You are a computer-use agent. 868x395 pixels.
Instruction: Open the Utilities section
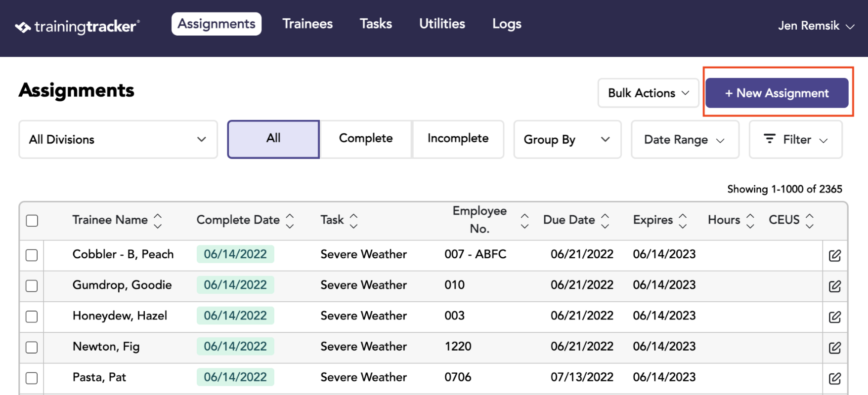[442, 24]
